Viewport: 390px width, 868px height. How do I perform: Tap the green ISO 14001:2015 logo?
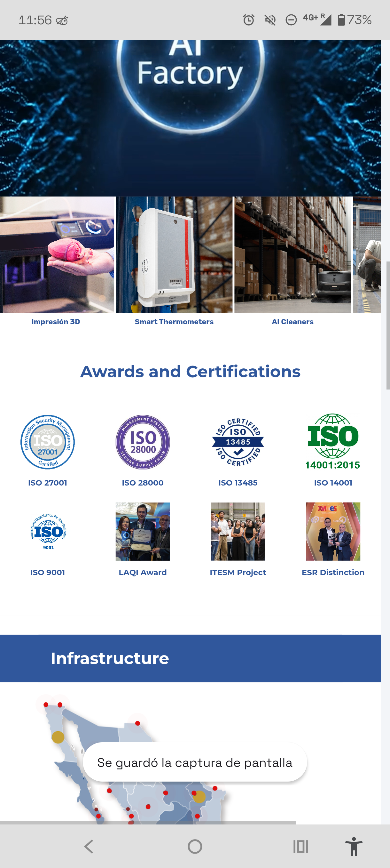click(x=333, y=441)
